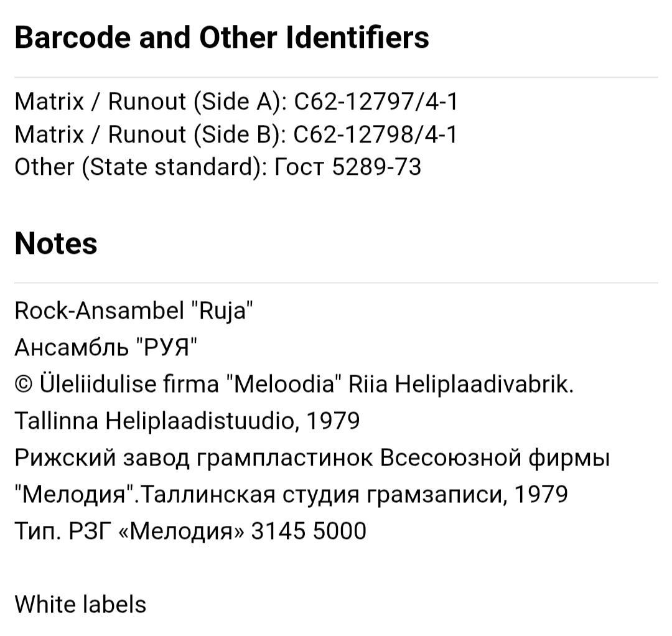Viewport: 672px width, 636px height.
Task: Click the copyright Üleliidulise firma "Meloodia" line
Action: click(294, 383)
